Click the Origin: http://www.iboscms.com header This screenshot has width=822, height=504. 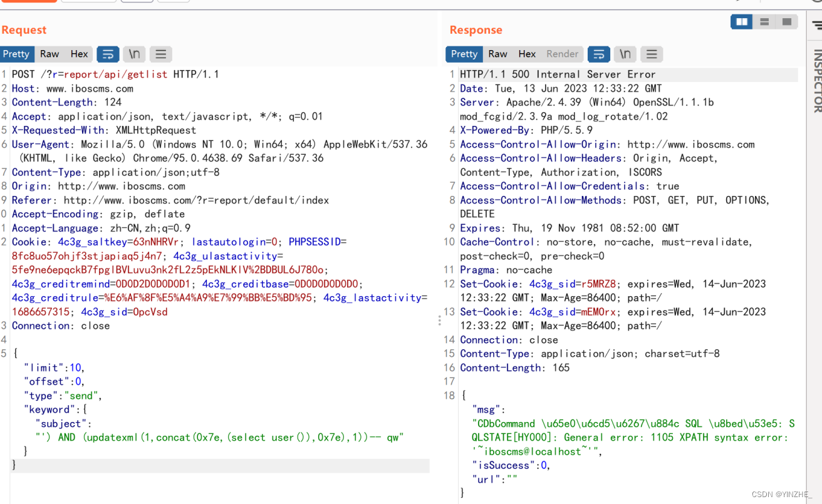point(98,186)
